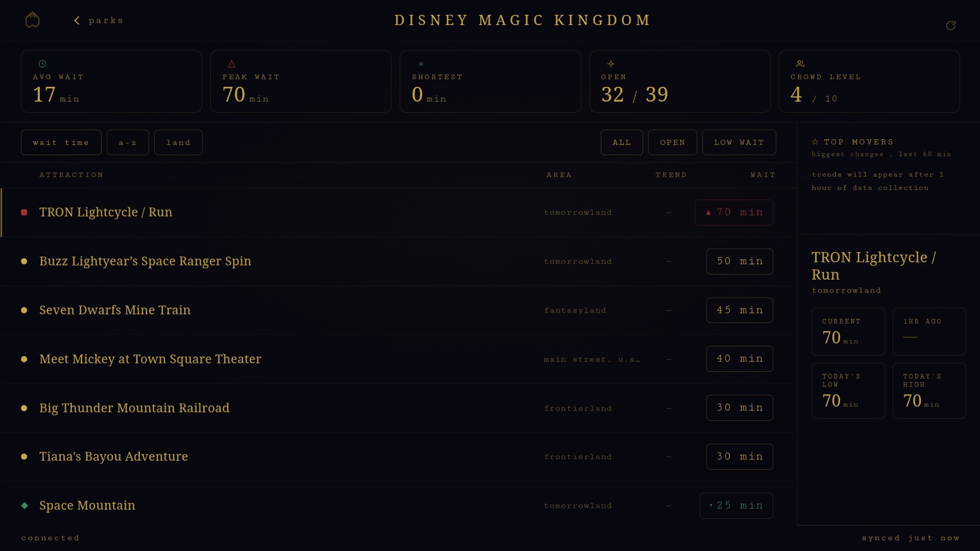The width and height of the screenshot is (980, 551).
Task: Click Tiana's Bayou 30 min badge
Action: [x=740, y=456]
